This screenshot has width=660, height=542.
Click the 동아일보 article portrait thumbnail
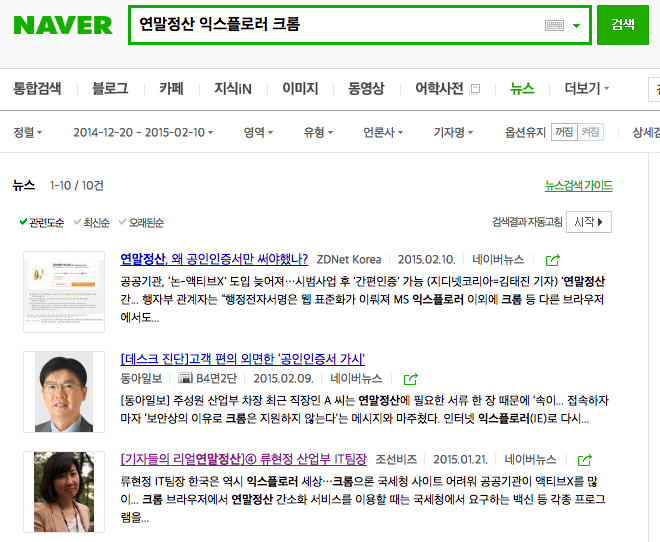64,392
